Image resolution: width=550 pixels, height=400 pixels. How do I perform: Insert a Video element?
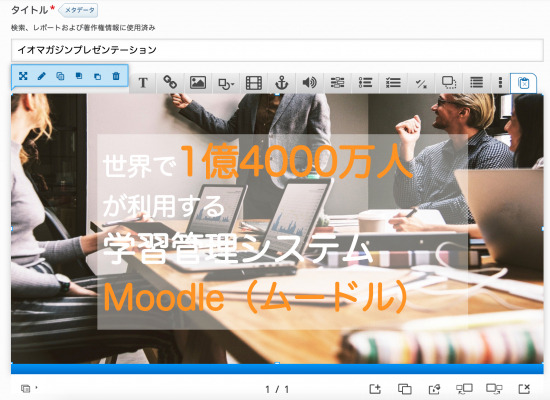pos(254,83)
